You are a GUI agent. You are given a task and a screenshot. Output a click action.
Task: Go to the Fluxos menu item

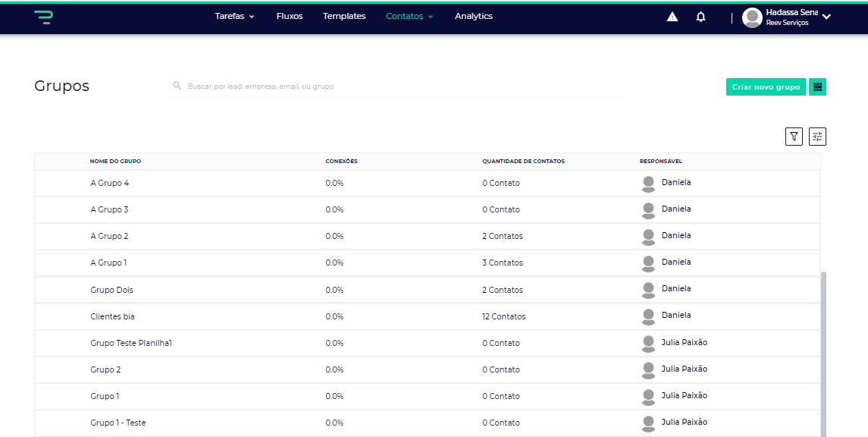(x=290, y=16)
